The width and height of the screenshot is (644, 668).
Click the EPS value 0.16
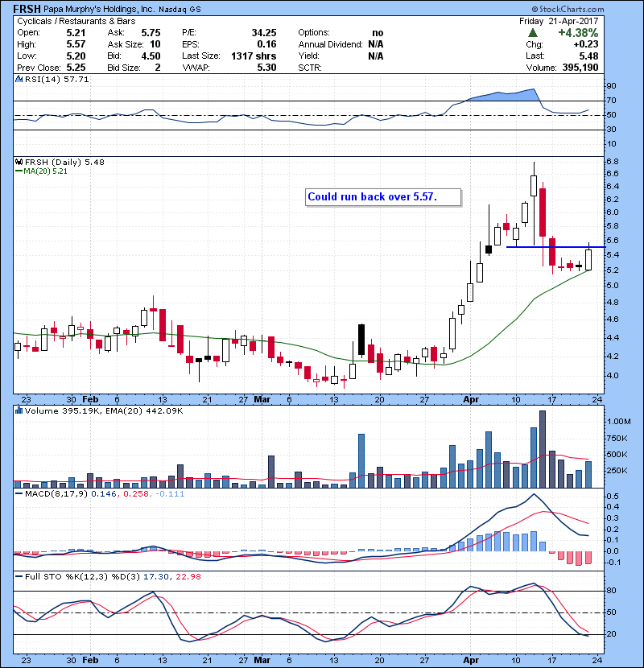click(x=266, y=44)
